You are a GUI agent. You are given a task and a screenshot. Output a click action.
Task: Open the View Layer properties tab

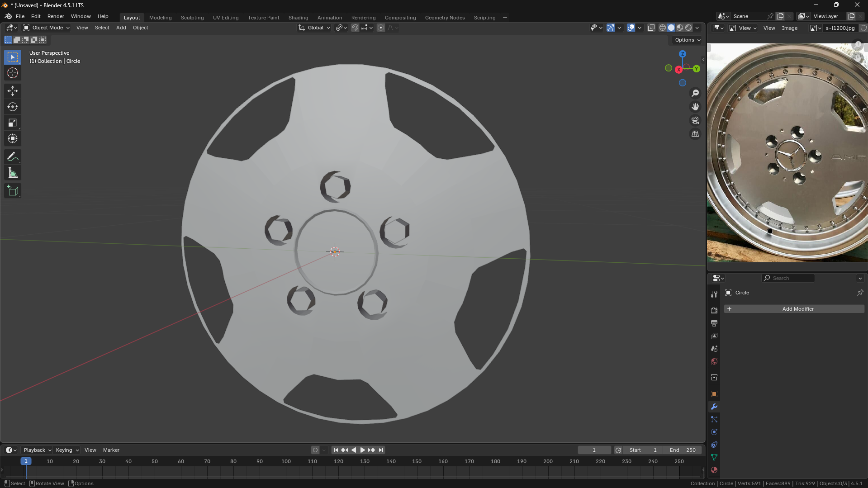(714, 336)
